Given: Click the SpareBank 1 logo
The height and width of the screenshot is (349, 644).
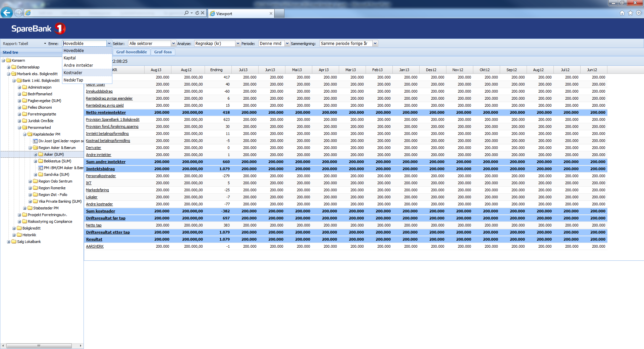Looking at the screenshot, I should coord(38,29).
